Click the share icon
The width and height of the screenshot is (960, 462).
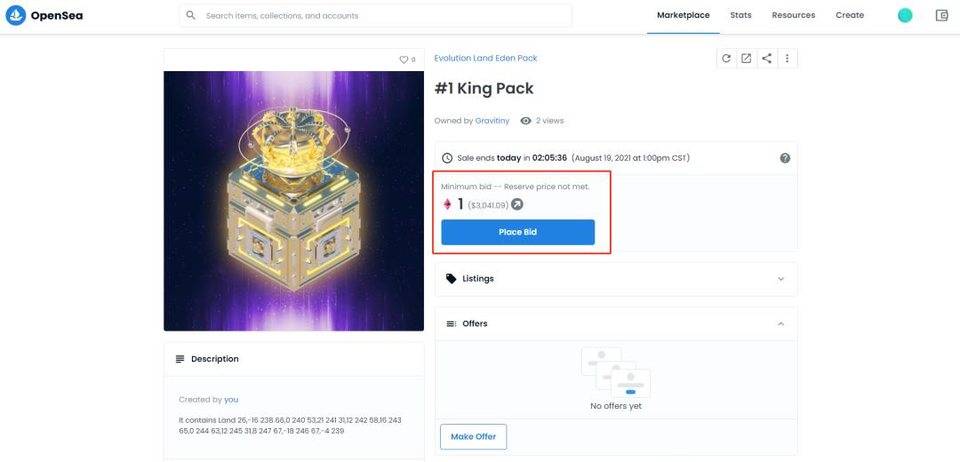point(767,58)
